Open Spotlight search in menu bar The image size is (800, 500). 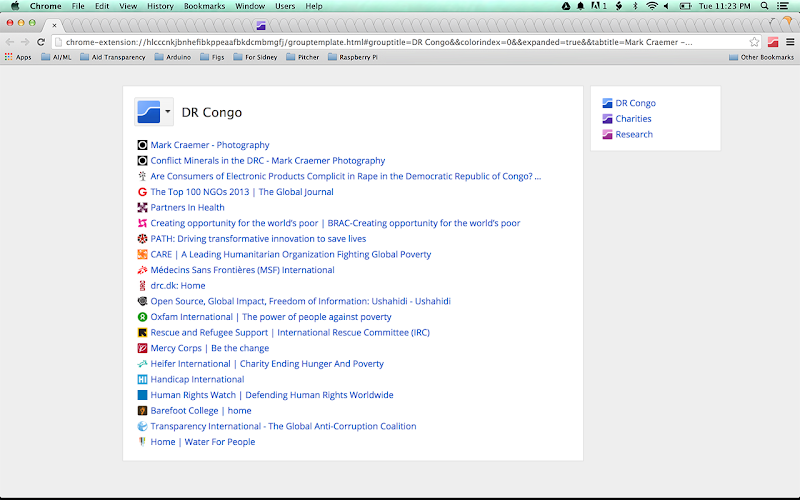[x=764, y=6]
